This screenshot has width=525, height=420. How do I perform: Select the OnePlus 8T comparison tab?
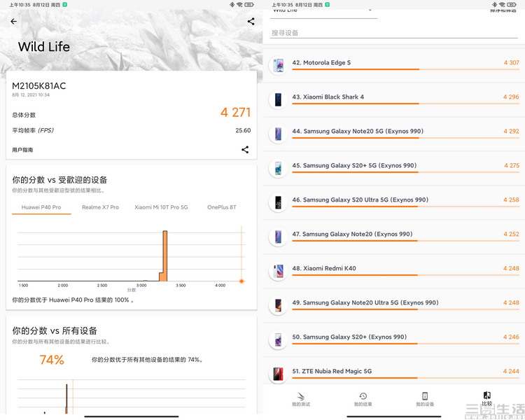222,207
